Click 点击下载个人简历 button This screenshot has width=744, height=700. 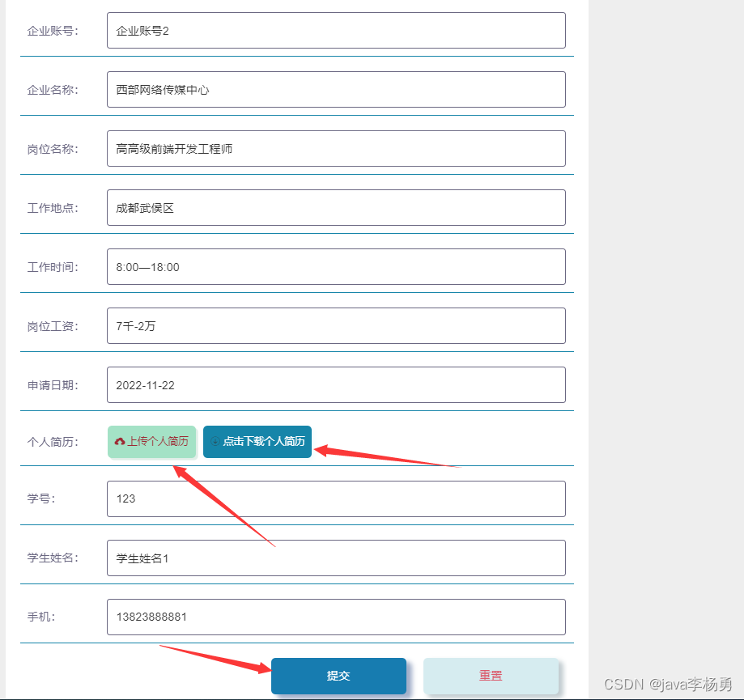(x=257, y=442)
